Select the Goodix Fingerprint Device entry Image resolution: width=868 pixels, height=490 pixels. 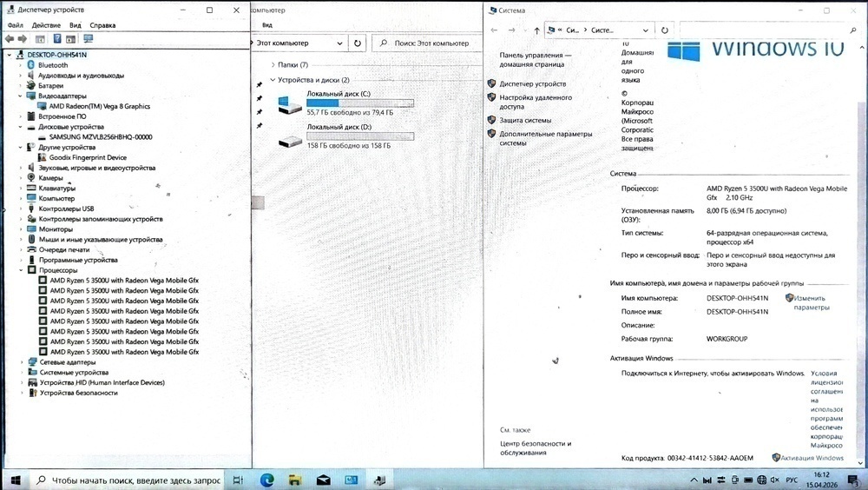[x=87, y=157]
